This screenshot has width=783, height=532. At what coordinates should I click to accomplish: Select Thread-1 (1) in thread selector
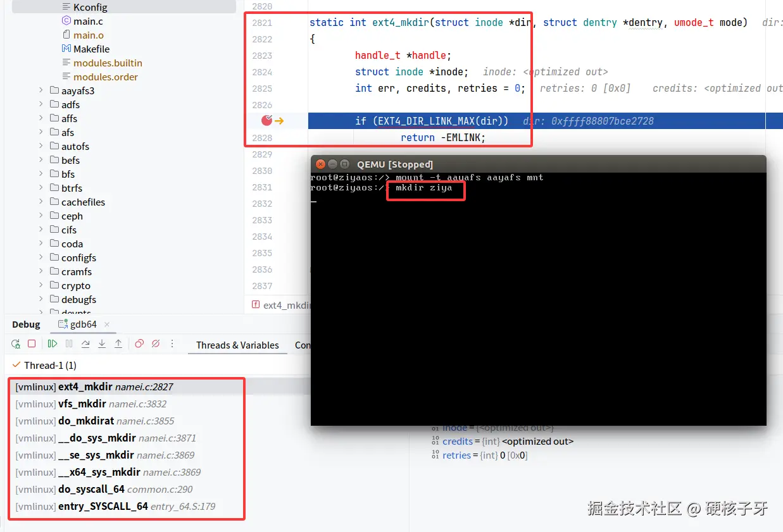coord(50,365)
